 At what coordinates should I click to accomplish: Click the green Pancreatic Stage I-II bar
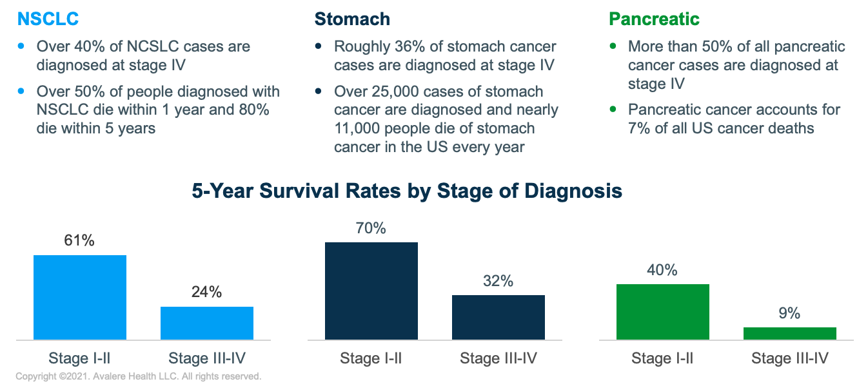(662, 312)
